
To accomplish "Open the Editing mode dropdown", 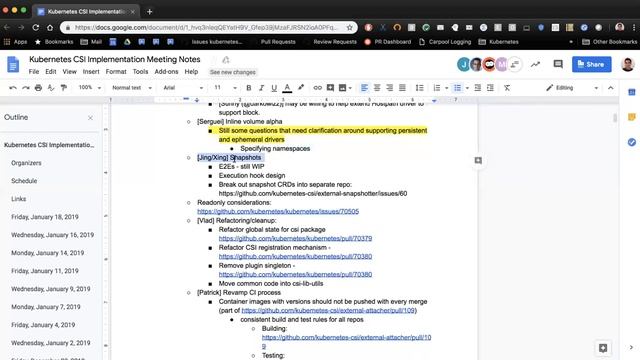I will click(572, 88).
